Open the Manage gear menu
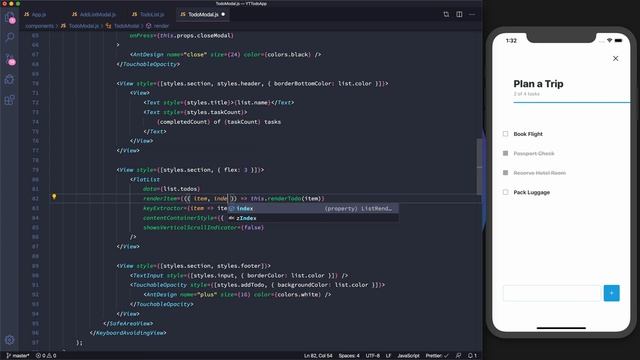The image size is (640, 360). (x=9, y=340)
